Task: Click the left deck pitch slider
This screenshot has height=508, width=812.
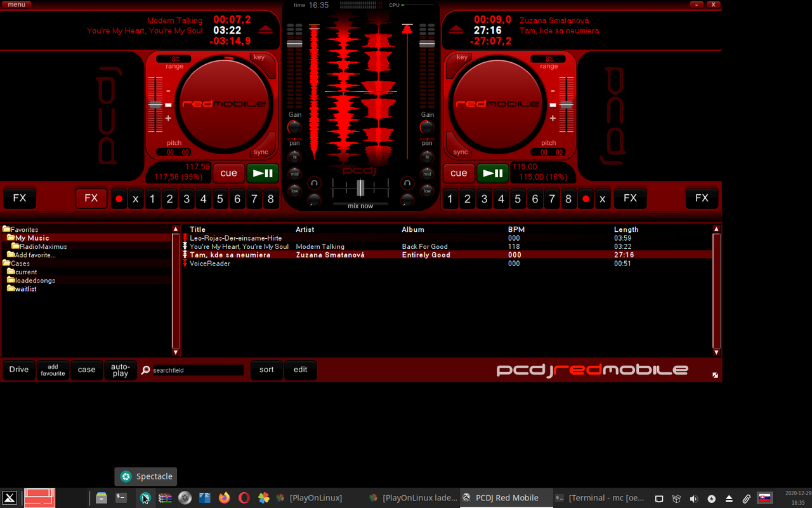Action: 155,105
